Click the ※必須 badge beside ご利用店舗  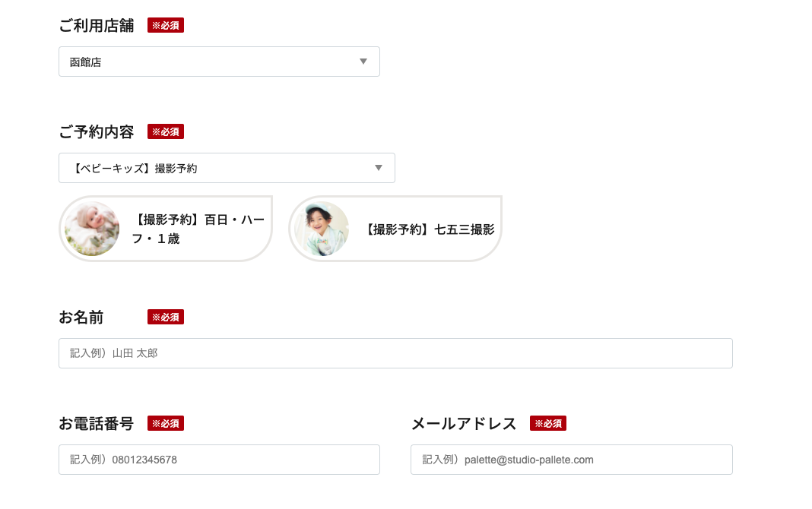click(x=166, y=25)
